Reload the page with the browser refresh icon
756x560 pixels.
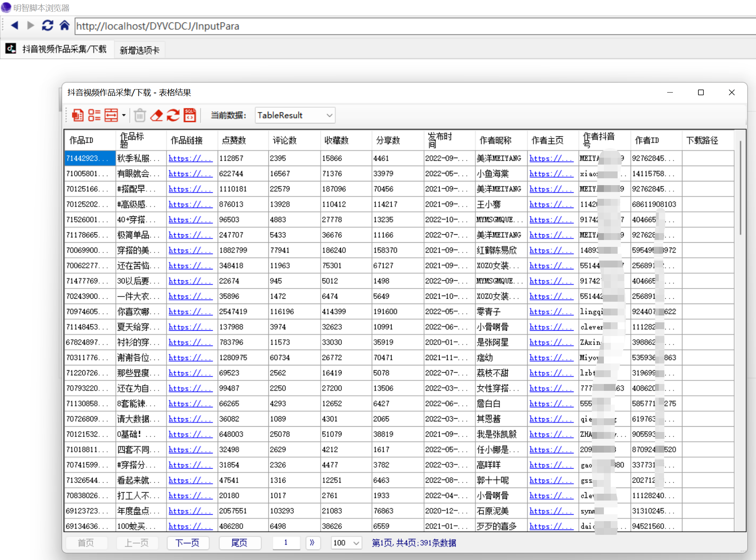click(47, 26)
